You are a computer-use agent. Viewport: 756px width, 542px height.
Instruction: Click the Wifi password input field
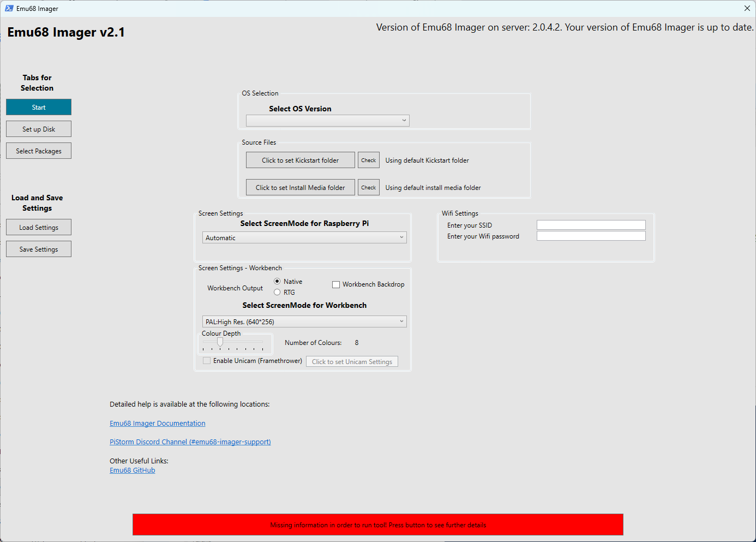(x=591, y=235)
